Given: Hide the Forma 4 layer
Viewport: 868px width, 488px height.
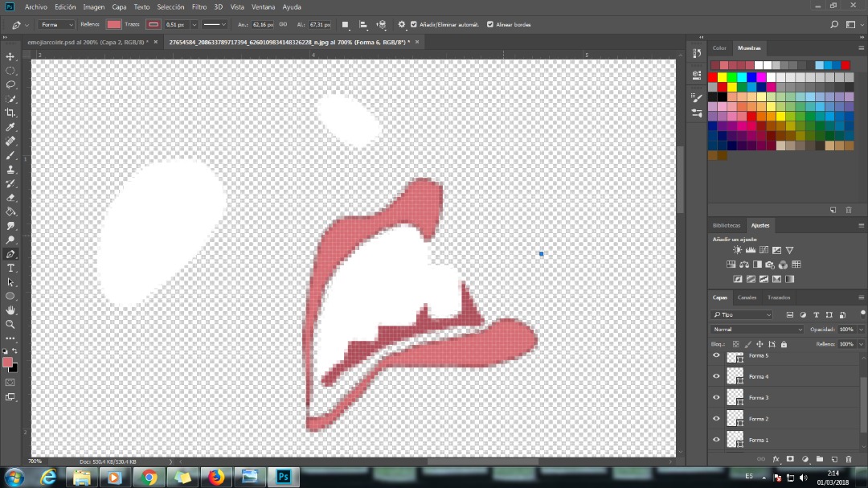Looking at the screenshot, I should pyautogui.click(x=716, y=375).
